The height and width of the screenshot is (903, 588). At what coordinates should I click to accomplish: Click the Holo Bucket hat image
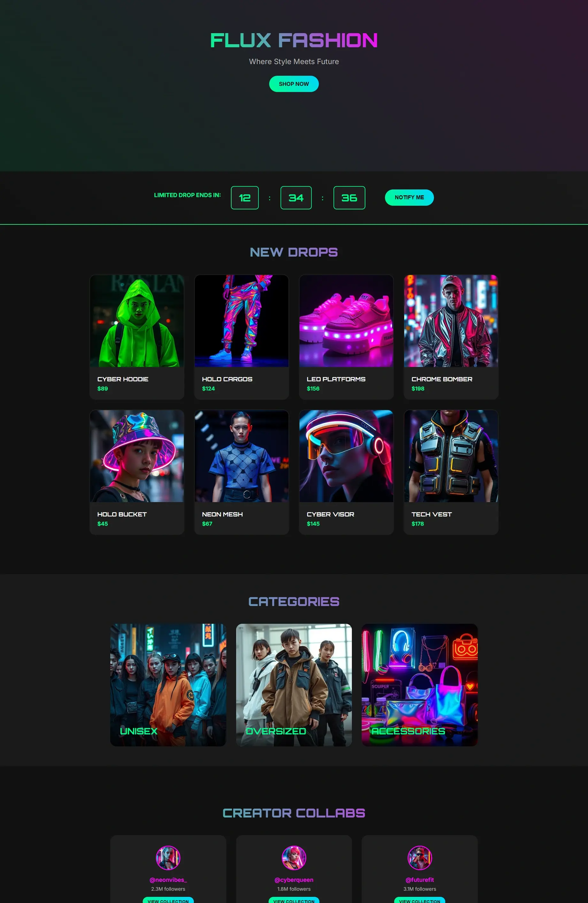137,456
